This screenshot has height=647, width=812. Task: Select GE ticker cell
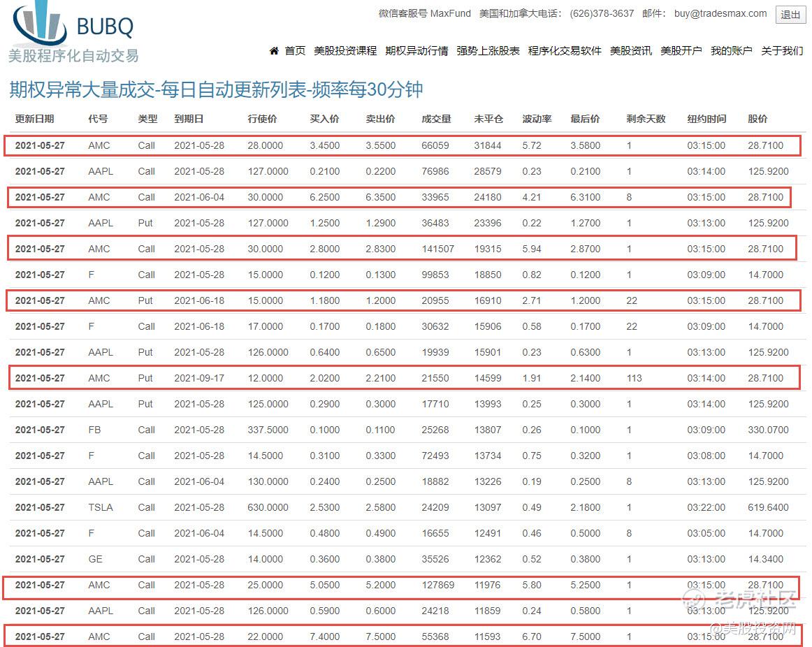[x=95, y=559]
